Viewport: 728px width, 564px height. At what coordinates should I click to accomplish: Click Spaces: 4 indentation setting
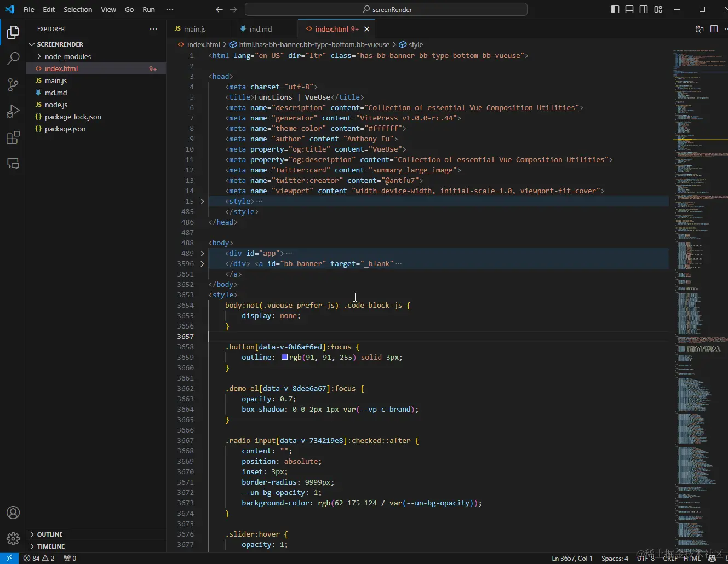(x=615, y=558)
